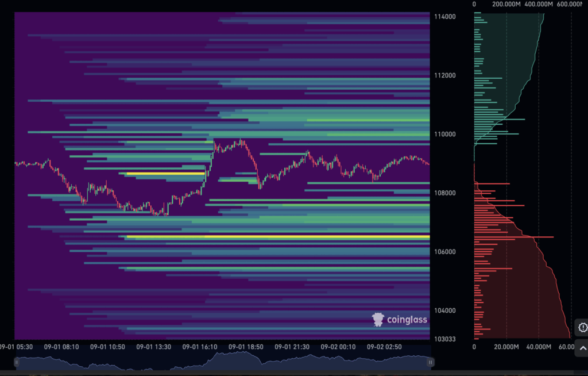Click the 09-01 05:30 time axis label

click(x=16, y=347)
